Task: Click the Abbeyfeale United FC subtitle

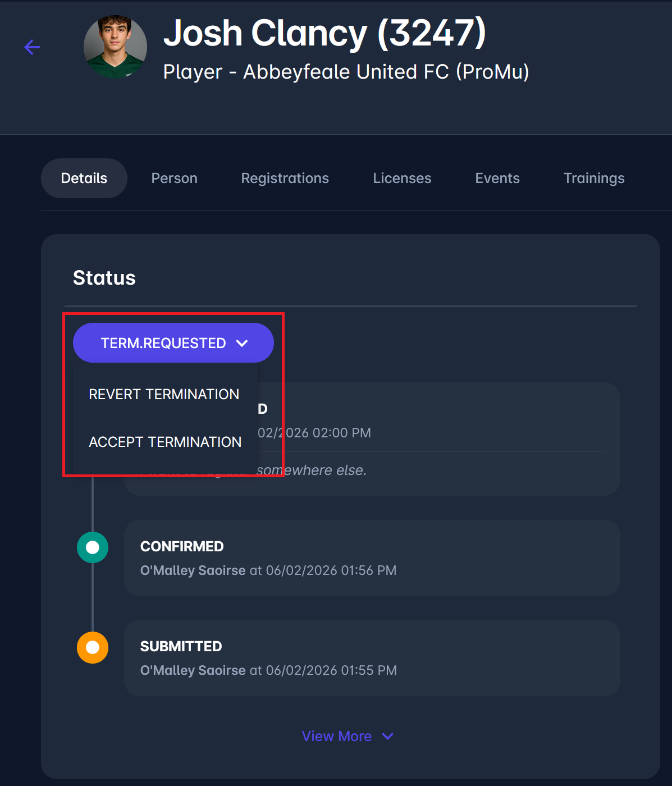Action: click(x=346, y=72)
